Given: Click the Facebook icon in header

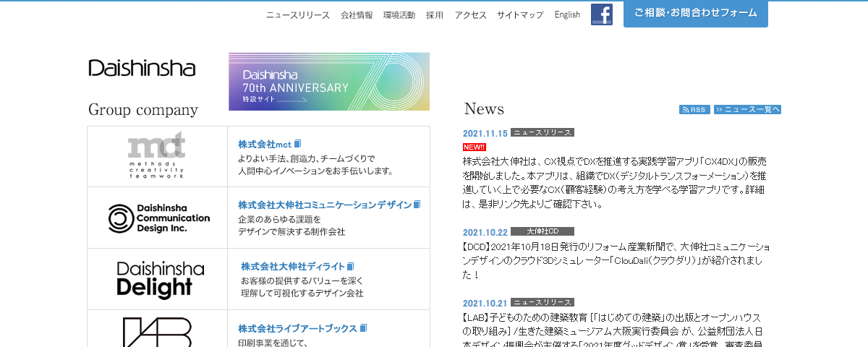Looking at the screenshot, I should 602,14.
